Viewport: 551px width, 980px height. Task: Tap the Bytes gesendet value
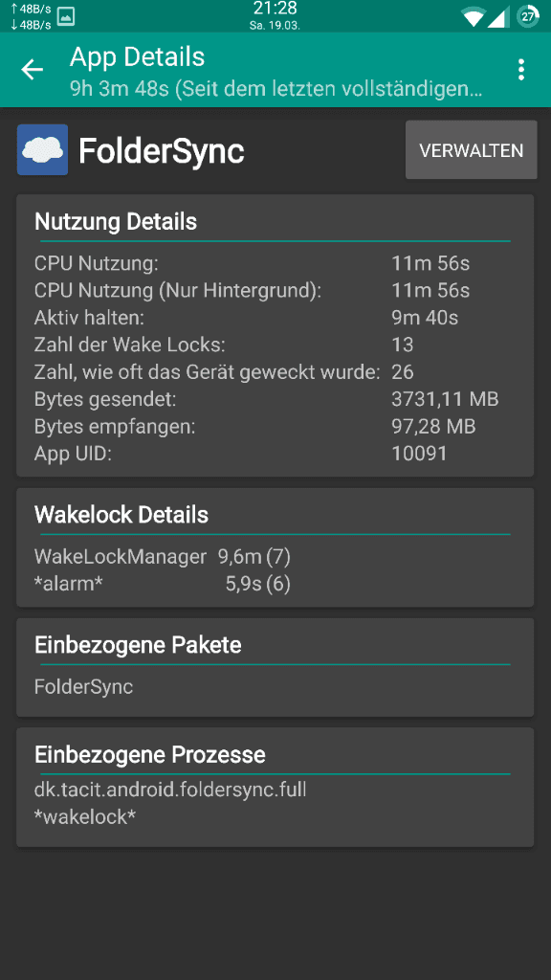[445, 399]
